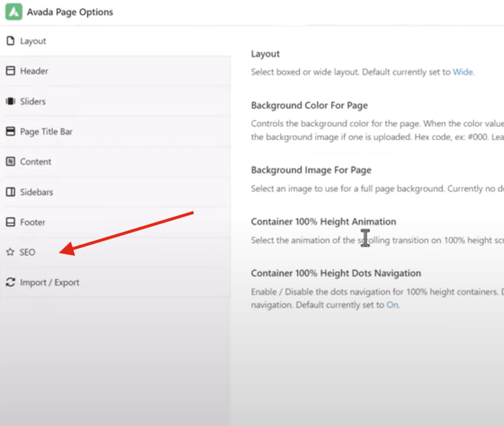Click the Layout page icon
Screen dimensions: 504x426
[11, 41]
